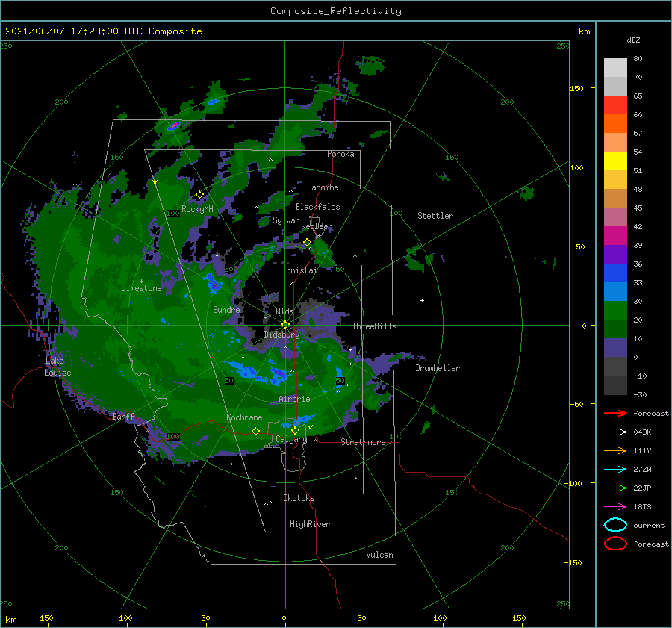Click the cyan current ellipse legend icon
This screenshot has height=628, width=672.
point(615,525)
